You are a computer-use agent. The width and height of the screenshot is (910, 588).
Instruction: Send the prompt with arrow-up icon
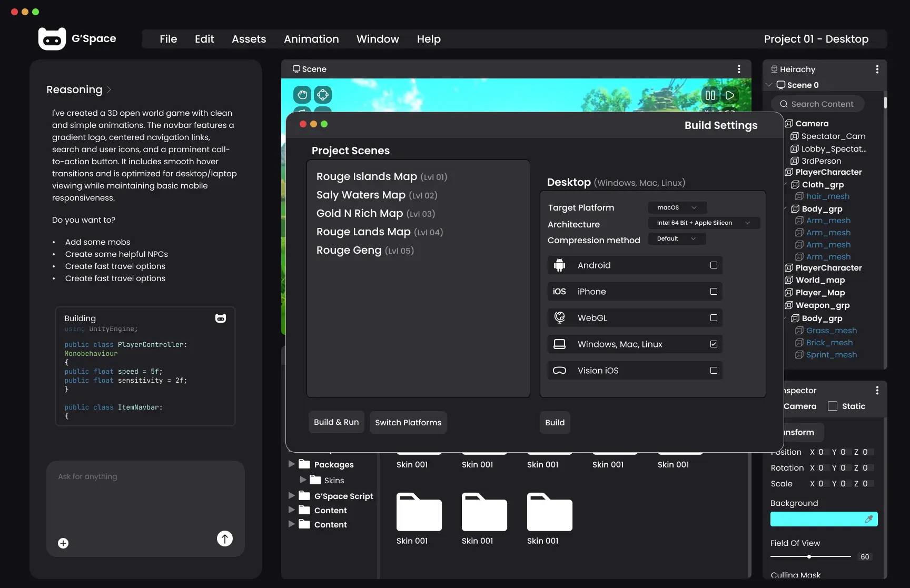click(225, 539)
